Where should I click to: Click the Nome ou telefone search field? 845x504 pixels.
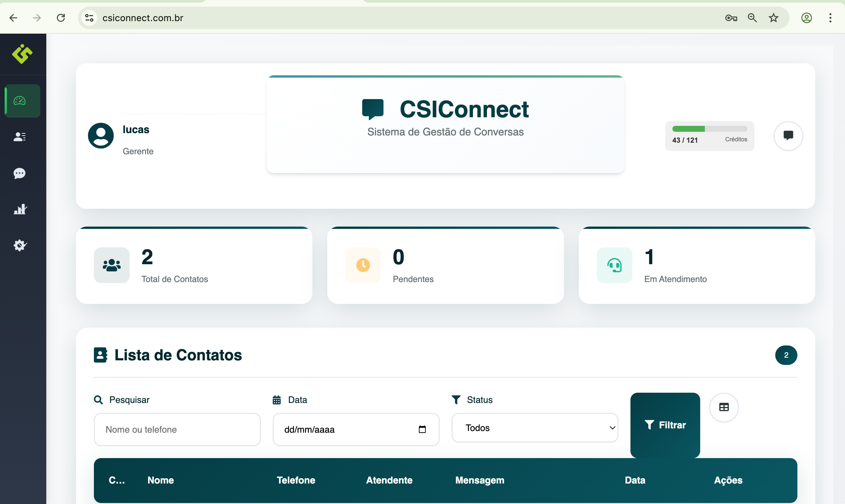pyautogui.click(x=177, y=429)
